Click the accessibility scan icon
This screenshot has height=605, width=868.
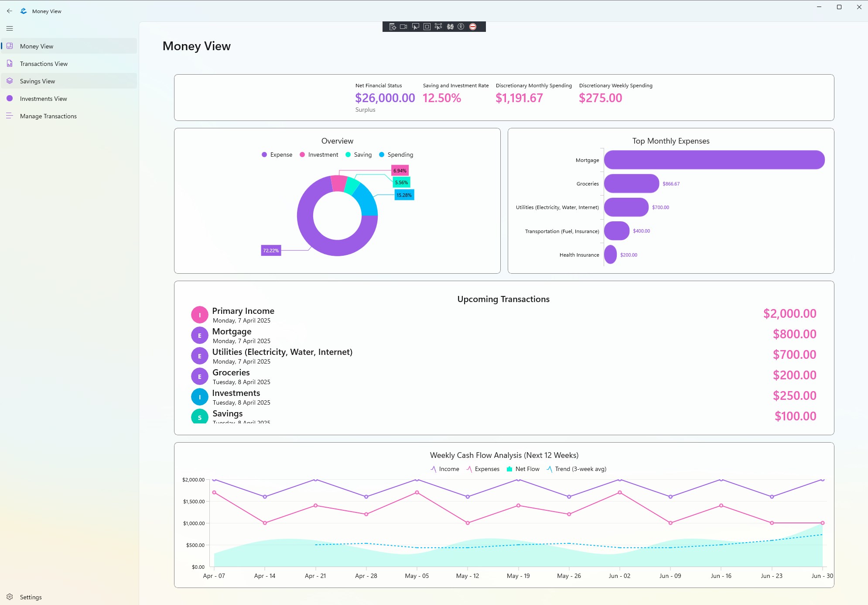(x=461, y=27)
